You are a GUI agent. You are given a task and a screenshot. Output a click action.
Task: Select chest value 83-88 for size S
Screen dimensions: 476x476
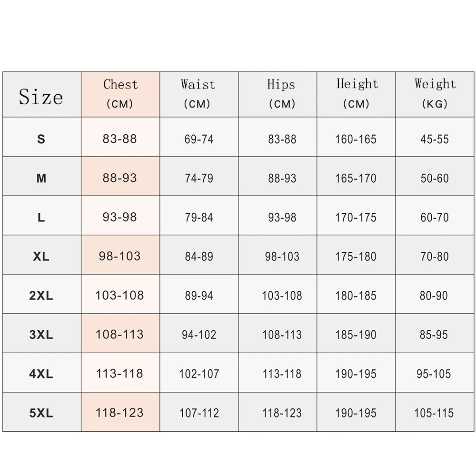click(119, 139)
